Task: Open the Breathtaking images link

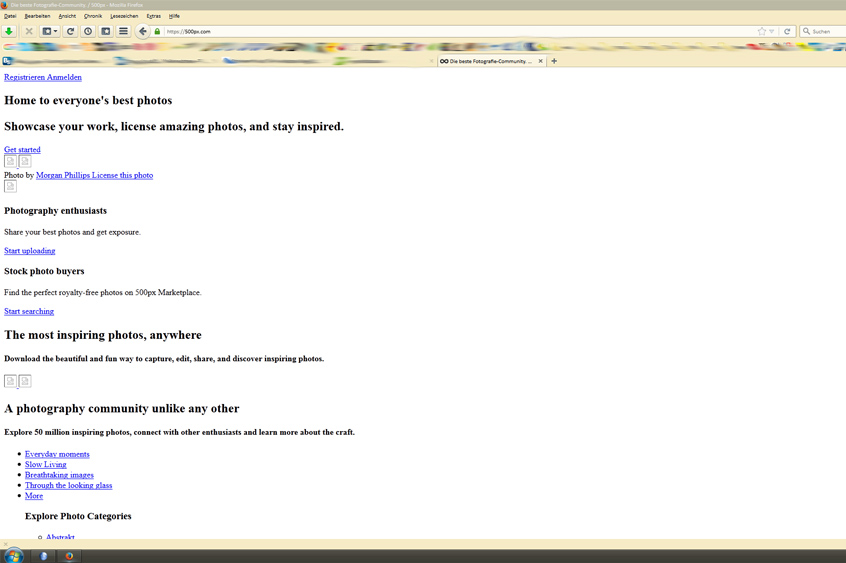Action: (59, 475)
